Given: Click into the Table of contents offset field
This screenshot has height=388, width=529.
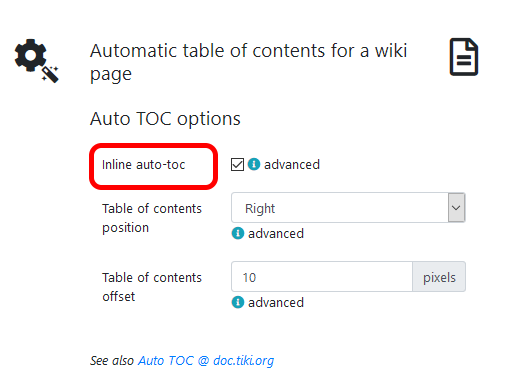Looking at the screenshot, I should point(322,277).
